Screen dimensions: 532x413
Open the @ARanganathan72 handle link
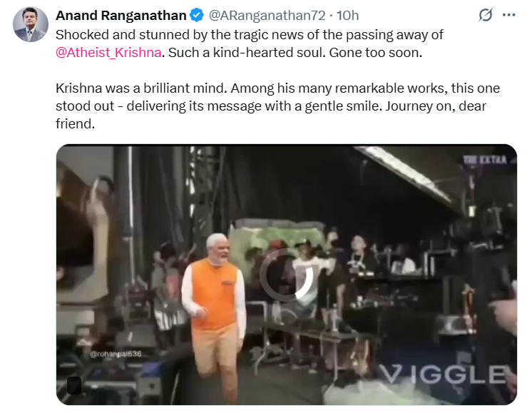pyautogui.click(x=267, y=15)
